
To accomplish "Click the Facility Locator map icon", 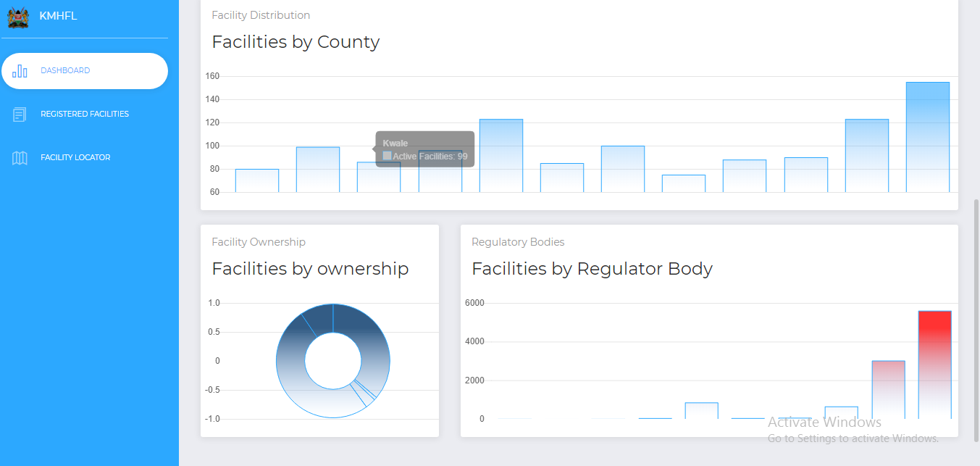I will (20, 158).
